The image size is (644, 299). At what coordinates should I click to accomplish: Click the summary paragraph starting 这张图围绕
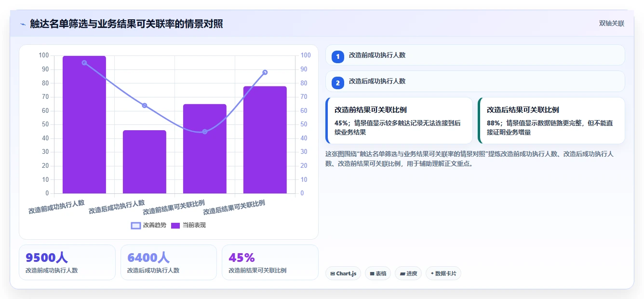(470, 159)
